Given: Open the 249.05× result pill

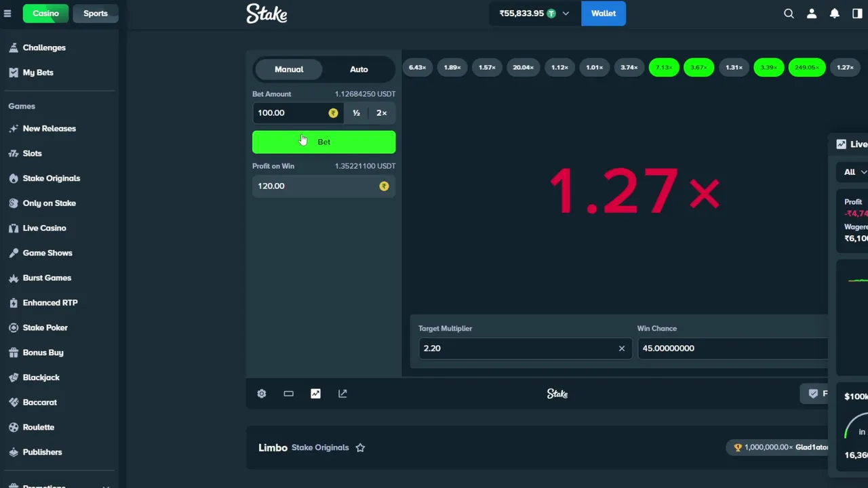Looking at the screenshot, I should point(807,68).
